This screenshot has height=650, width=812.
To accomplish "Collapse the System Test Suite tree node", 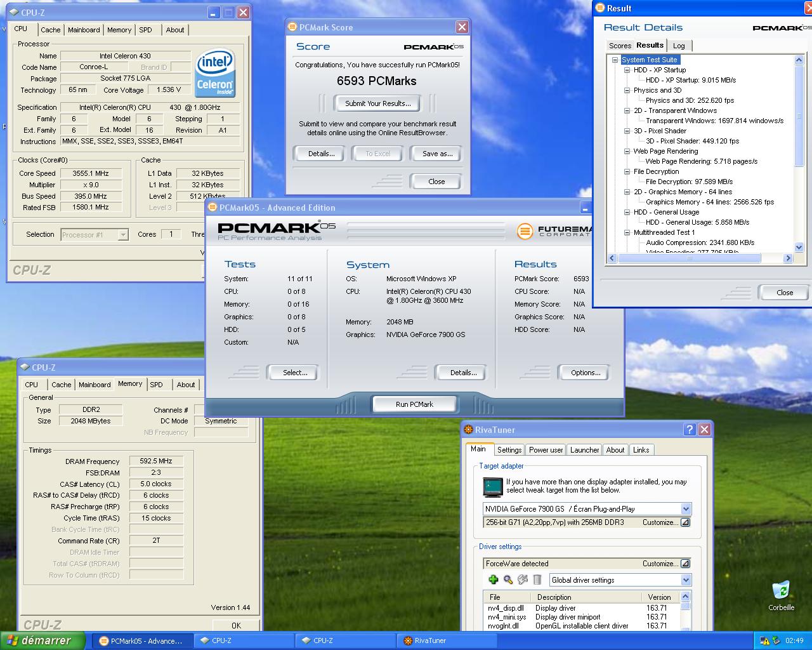I will click(615, 60).
